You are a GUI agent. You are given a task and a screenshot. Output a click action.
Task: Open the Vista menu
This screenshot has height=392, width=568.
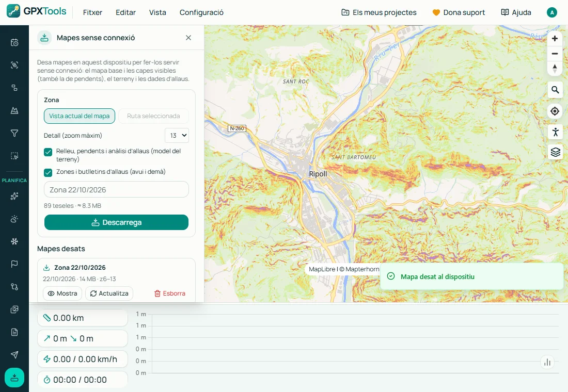tap(157, 12)
